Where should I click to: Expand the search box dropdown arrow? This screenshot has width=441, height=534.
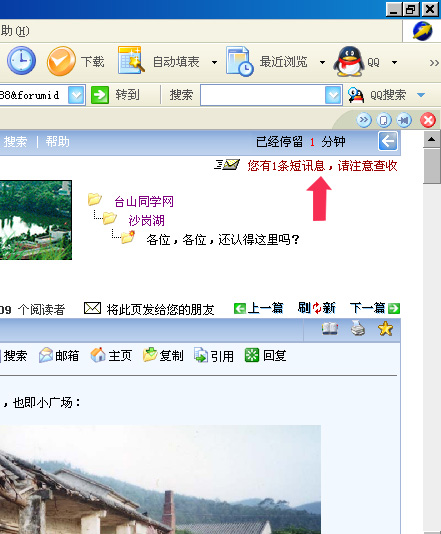(333, 95)
